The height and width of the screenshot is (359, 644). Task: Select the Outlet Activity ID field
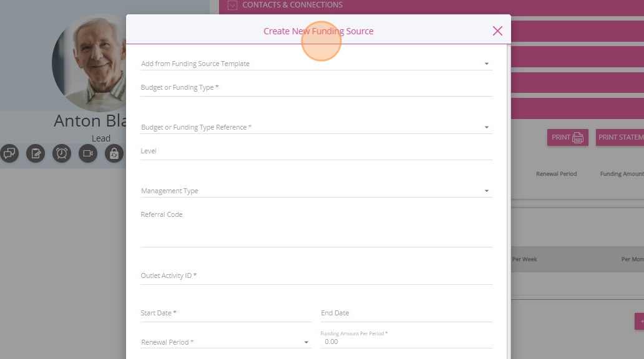pyautogui.click(x=316, y=276)
